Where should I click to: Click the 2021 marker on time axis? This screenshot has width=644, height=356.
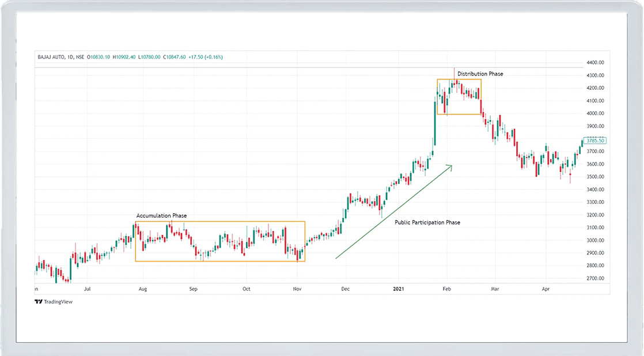[x=397, y=288]
